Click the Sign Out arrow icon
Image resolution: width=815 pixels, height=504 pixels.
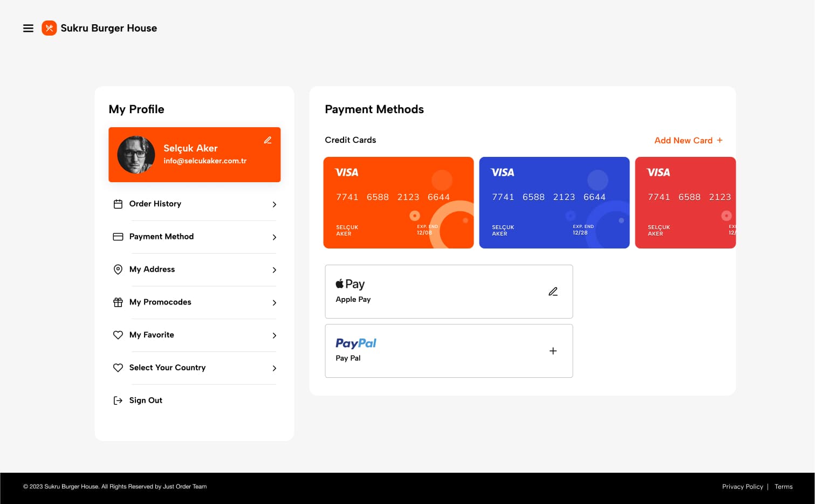pyautogui.click(x=118, y=401)
